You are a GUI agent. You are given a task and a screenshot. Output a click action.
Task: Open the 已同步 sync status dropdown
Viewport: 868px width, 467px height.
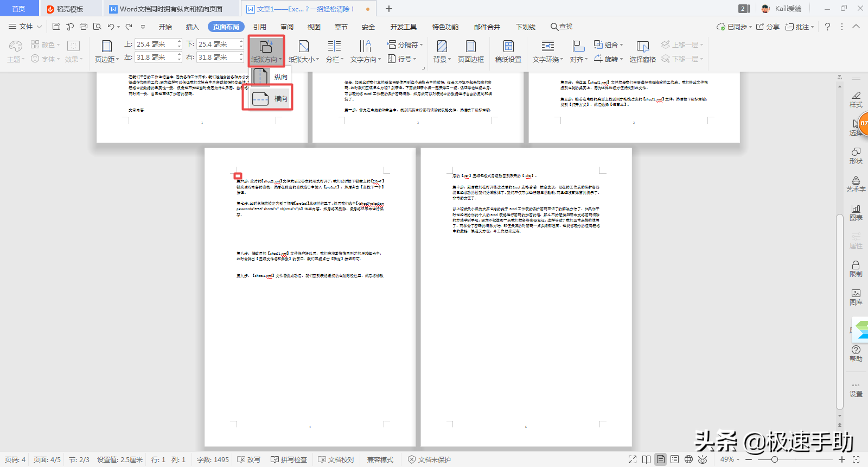pyautogui.click(x=735, y=27)
